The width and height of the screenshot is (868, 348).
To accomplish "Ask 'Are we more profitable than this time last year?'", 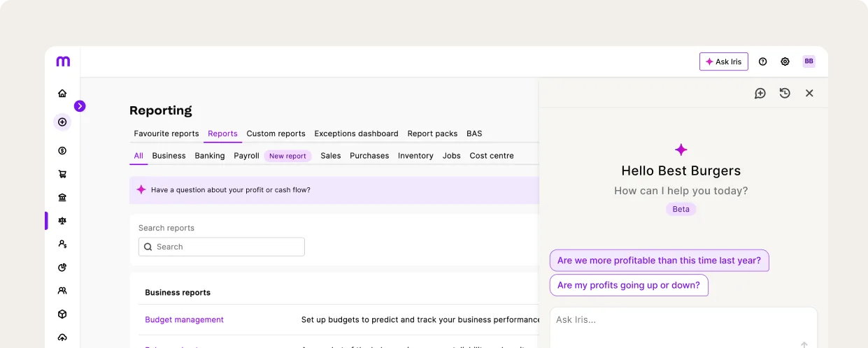I will click(659, 261).
